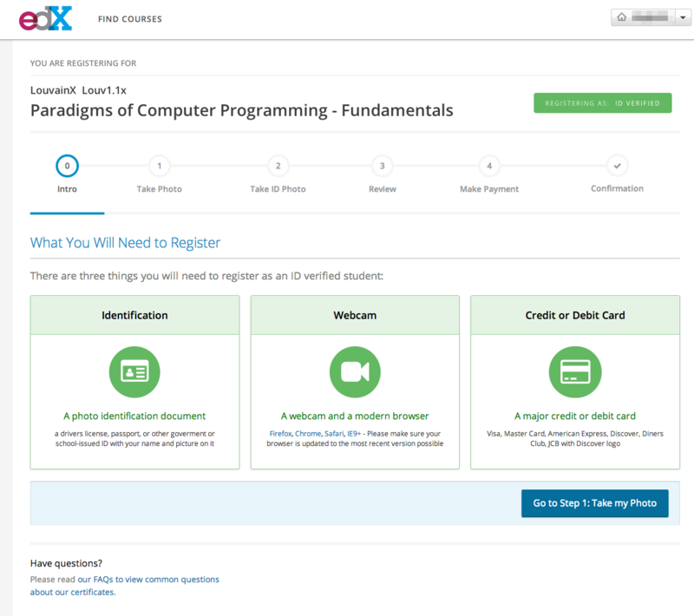
Task: Click the green ID card identification icon
Action: click(x=134, y=371)
